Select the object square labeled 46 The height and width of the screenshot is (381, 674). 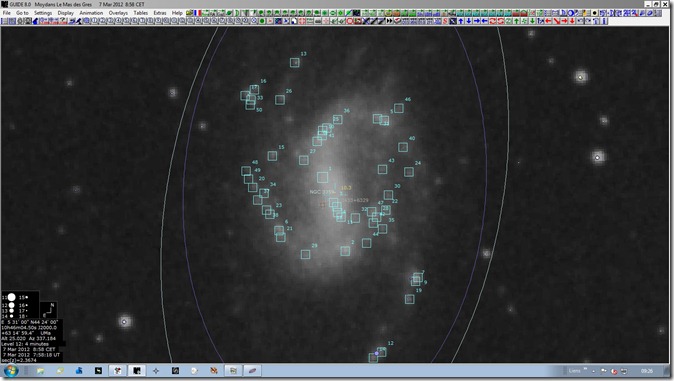click(399, 108)
